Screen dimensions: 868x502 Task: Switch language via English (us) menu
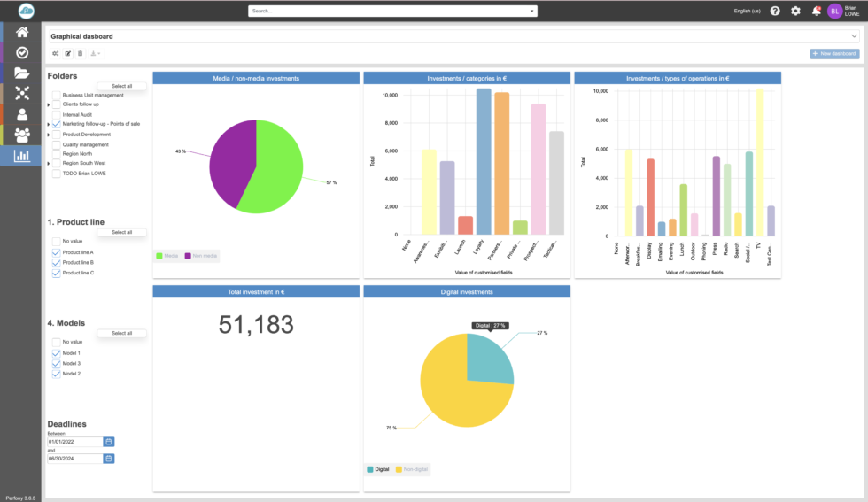coord(747,11)
